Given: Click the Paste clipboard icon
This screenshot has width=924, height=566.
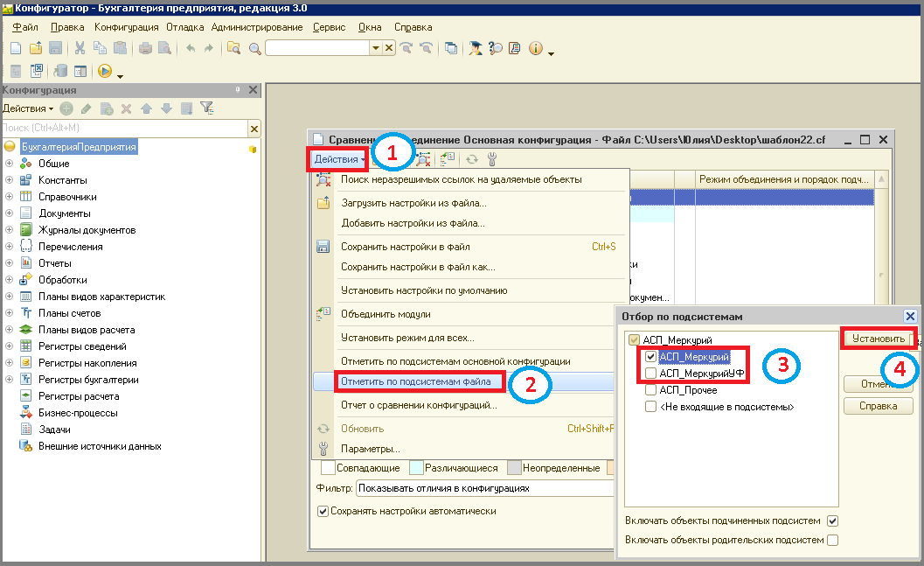Looking at the screenshot, I should click(x=121, y=48).
